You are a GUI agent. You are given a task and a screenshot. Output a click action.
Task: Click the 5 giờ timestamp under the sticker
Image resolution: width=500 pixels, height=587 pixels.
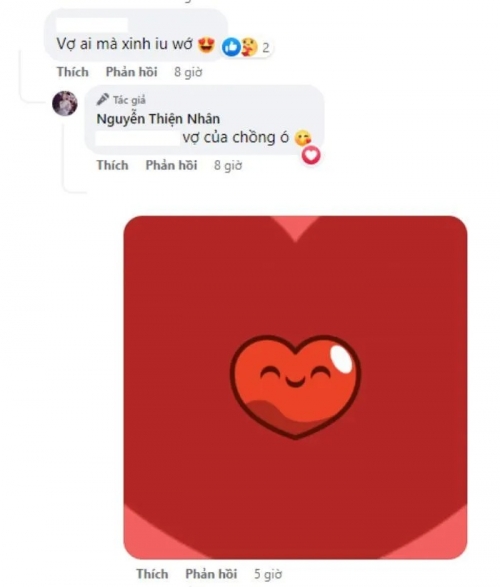[x=268, y=574]
